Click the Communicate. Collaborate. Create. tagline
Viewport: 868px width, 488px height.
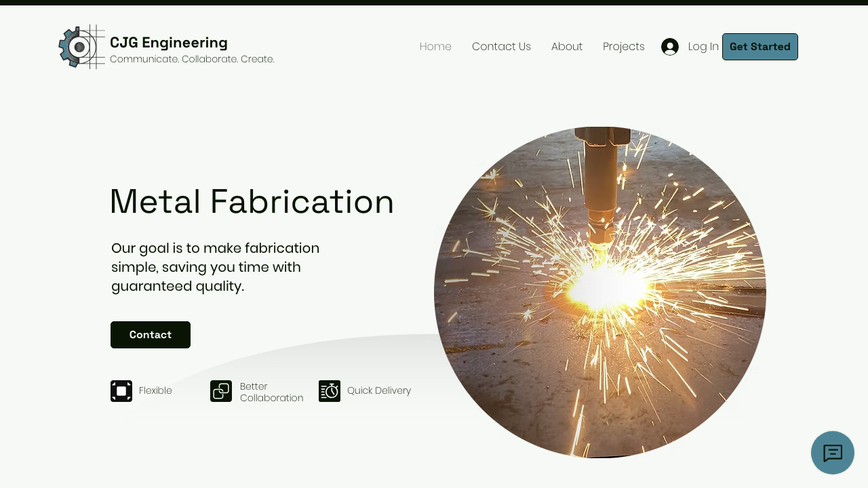point(192,59)
